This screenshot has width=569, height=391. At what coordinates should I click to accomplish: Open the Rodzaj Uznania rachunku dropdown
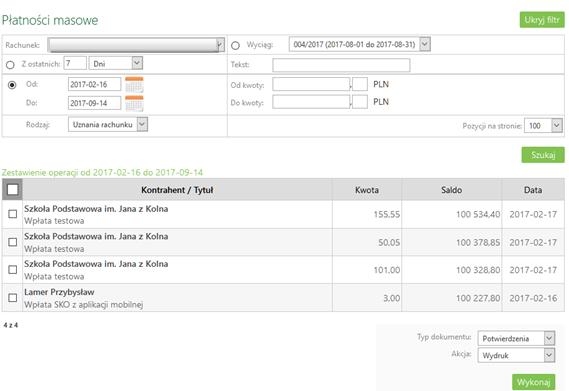(x=108, y=125)
